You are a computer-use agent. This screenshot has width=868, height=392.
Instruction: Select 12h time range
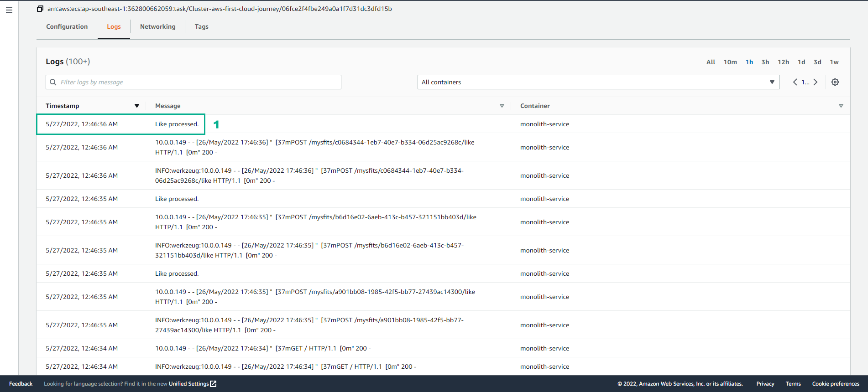click(x=784, y=62)
